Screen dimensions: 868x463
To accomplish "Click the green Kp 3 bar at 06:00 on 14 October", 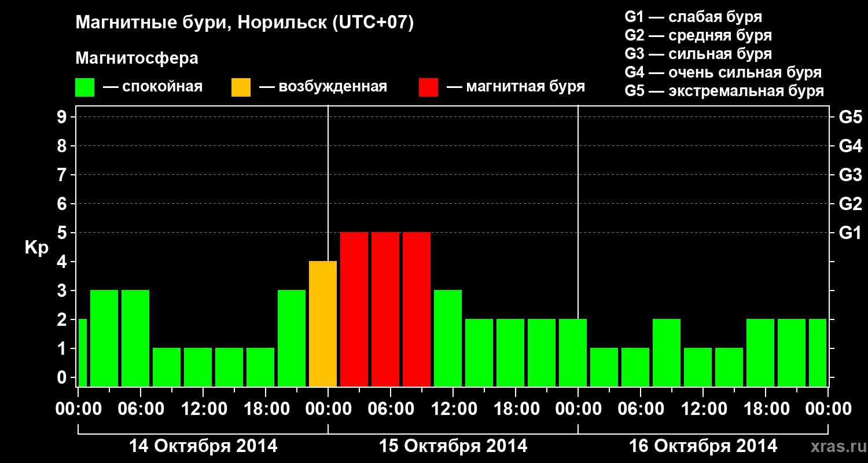I will 135,339.
